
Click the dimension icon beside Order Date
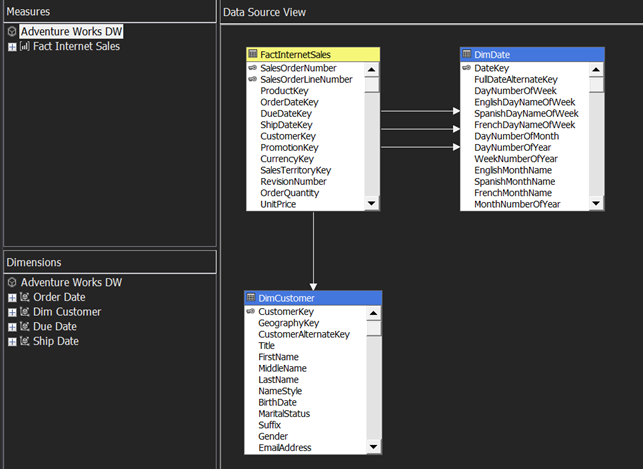click(25, 297)
